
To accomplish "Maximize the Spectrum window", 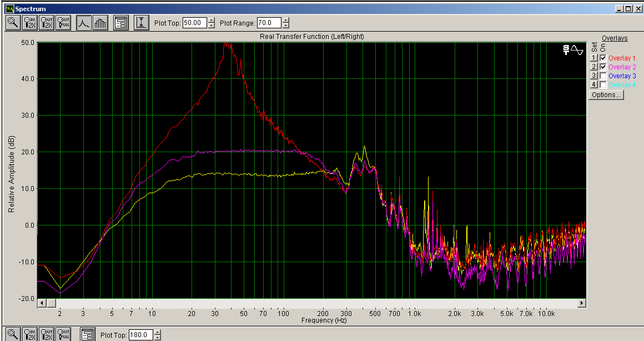I will 628,9.
